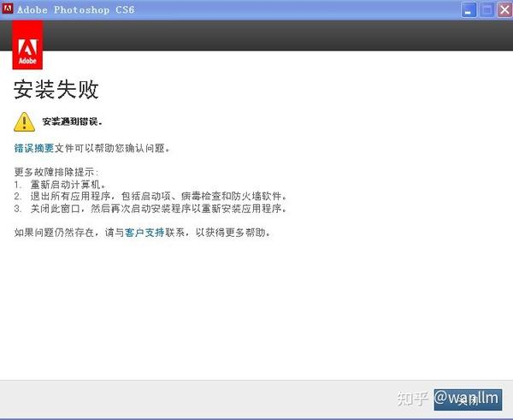
Task: Close the installer using title bar X
Action: tap(504, 9)
